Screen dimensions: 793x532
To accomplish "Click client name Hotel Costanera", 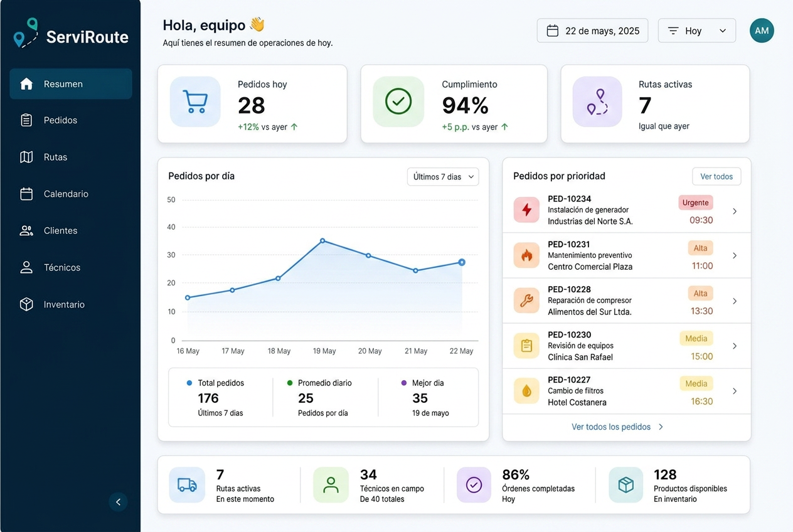I will (577, 402).
